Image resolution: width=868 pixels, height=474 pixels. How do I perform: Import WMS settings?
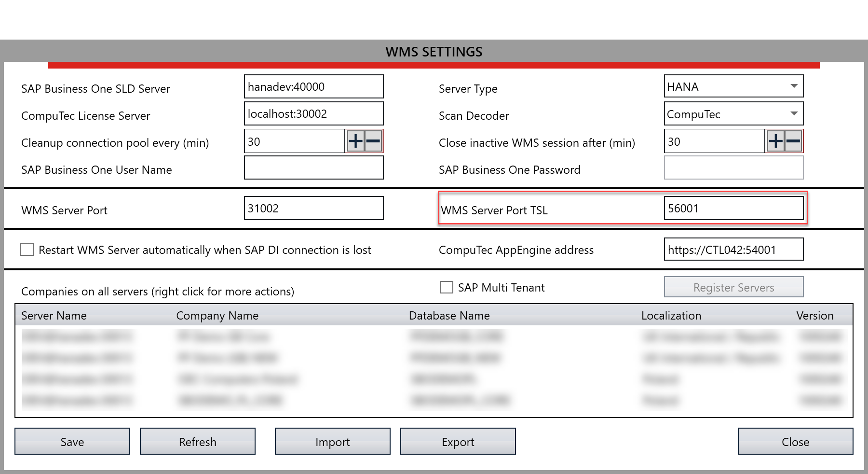332,441
